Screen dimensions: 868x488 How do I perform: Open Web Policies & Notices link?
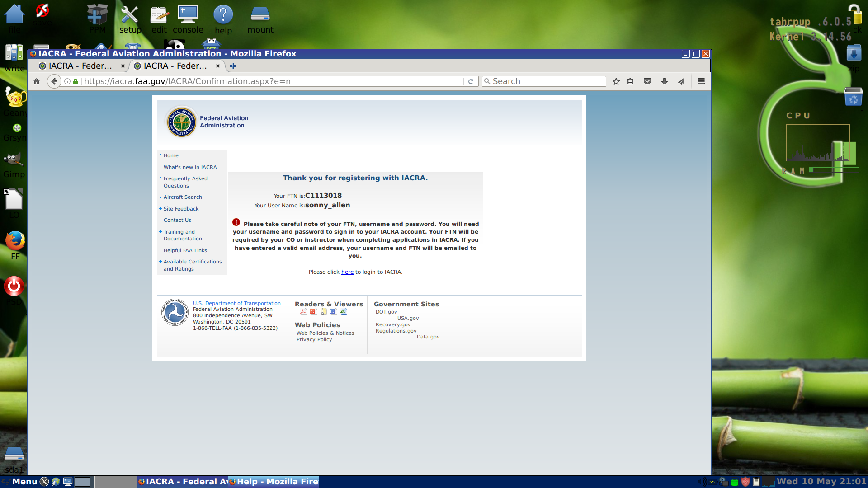click(325, 333)
